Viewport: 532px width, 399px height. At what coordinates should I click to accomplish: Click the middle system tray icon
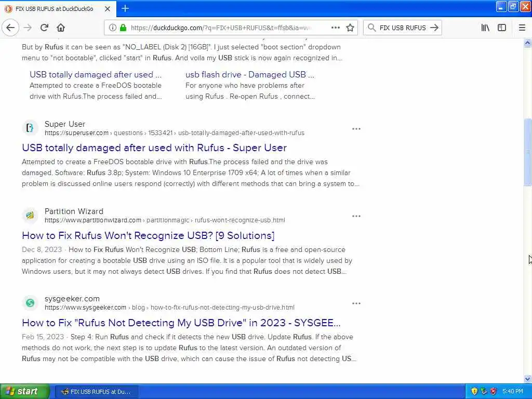[x=484, y=392]
